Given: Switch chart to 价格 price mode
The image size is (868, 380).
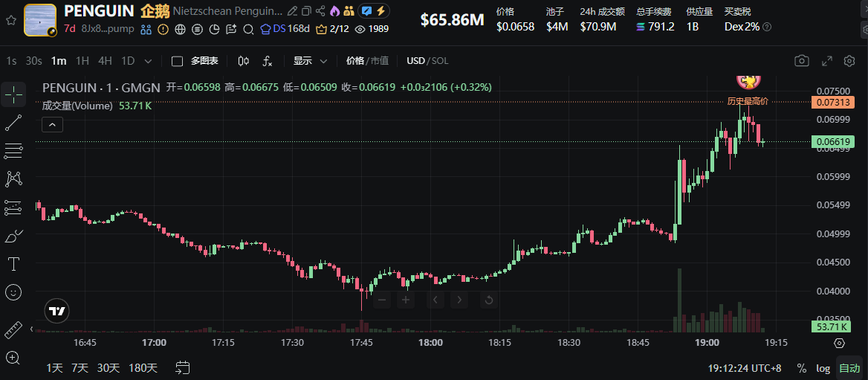Looking at the screenshot, I should pos(354,61).
